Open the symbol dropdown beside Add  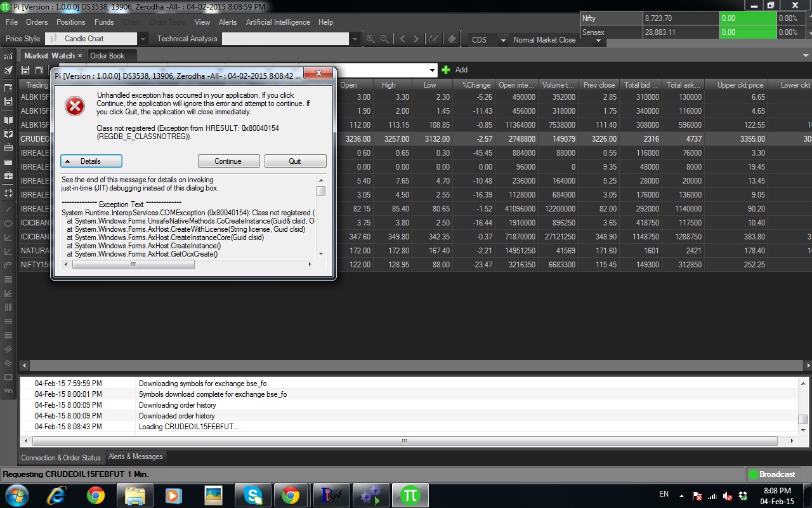click(x=433, y=70)
